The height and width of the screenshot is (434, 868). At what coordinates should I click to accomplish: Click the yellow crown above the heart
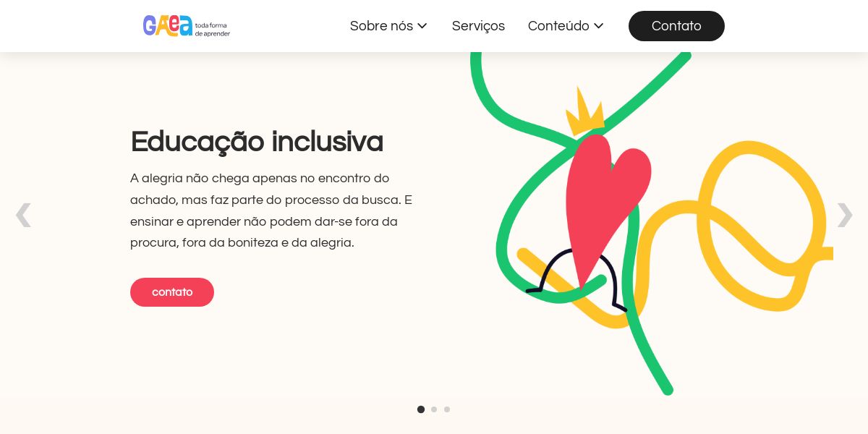584,112
